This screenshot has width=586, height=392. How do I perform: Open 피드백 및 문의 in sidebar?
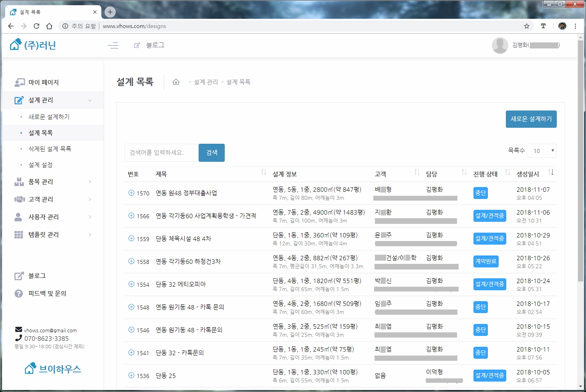[47, 293]
